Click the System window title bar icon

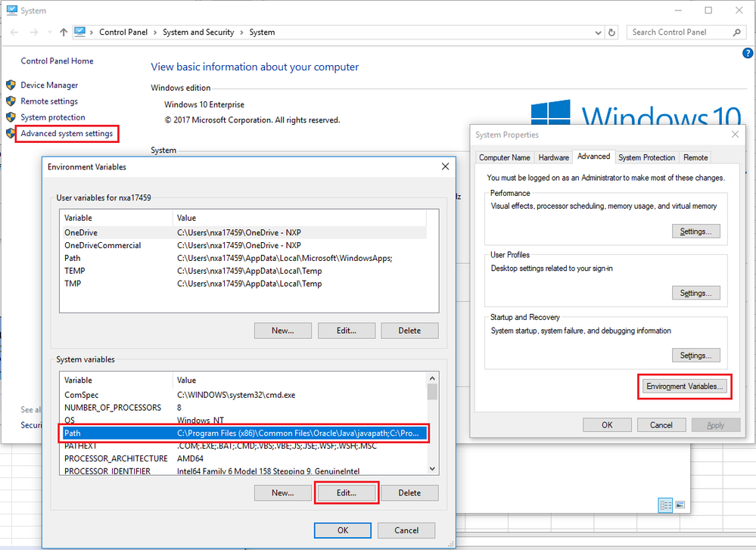tap(11, 10)
